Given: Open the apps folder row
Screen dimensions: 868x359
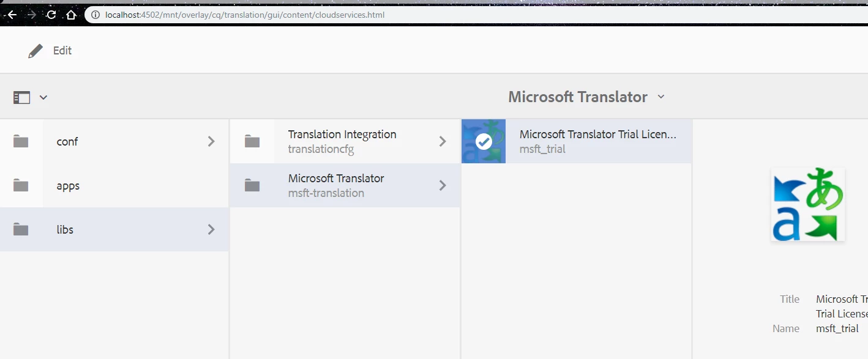Looking at the screenshot, I should tap(114, 185).
